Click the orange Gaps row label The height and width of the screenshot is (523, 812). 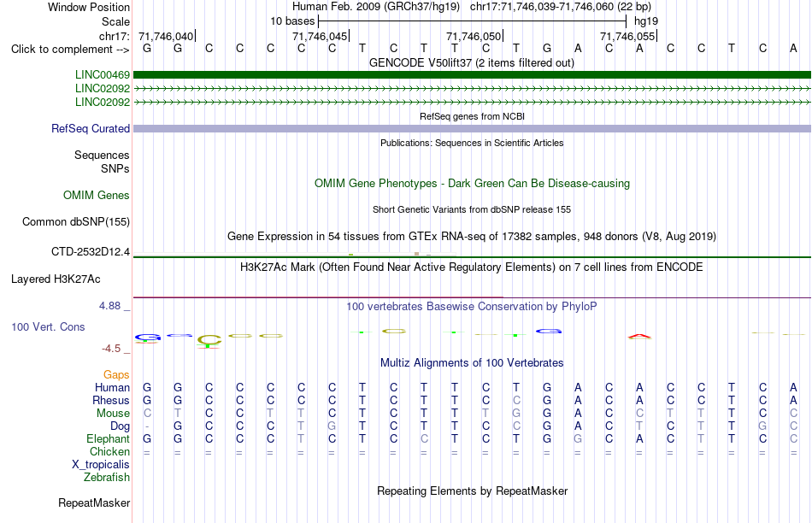pos(116,374)
